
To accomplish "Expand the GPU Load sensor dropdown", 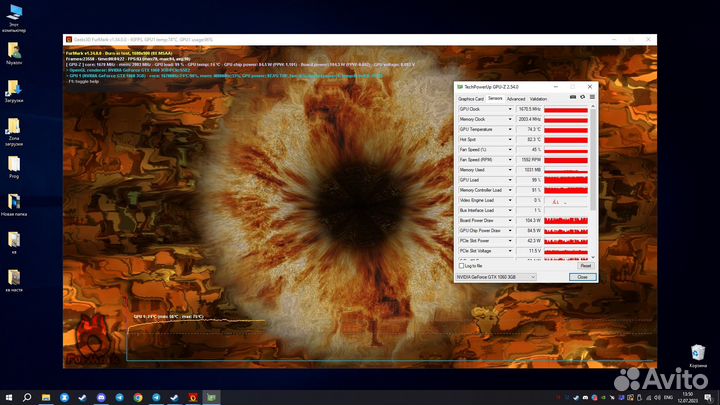I will pos(510,180).
